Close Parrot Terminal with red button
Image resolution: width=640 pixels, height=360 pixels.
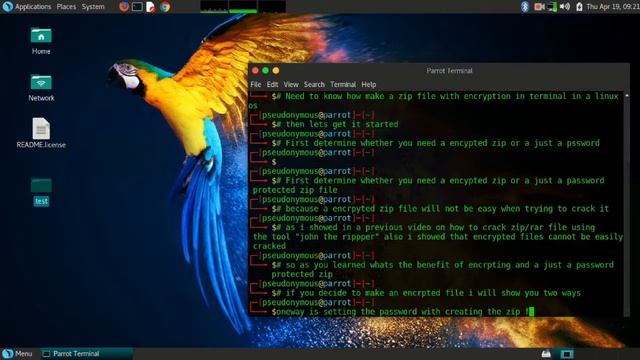point(256,71)
